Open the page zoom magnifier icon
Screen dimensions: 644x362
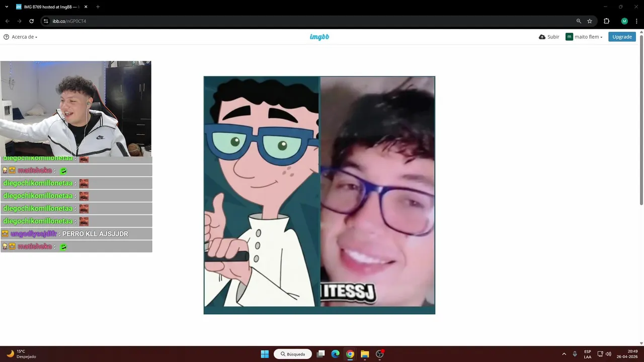click(579, 21)
